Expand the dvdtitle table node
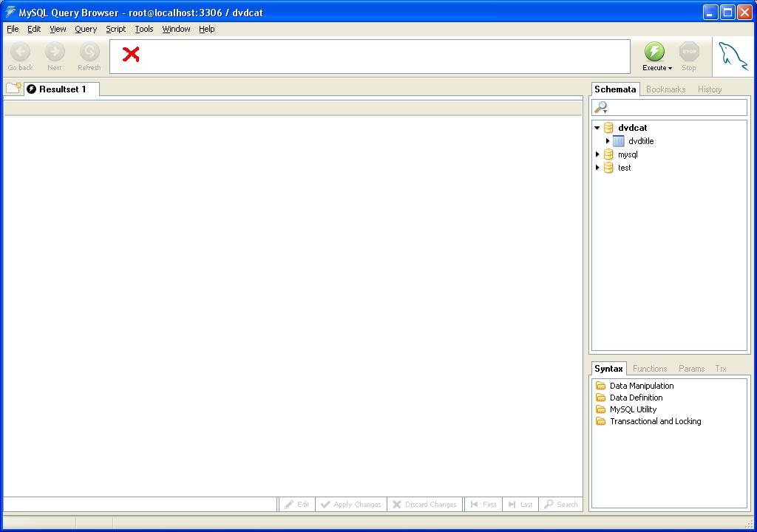757x532 pixels. click(x=608, y=141)
